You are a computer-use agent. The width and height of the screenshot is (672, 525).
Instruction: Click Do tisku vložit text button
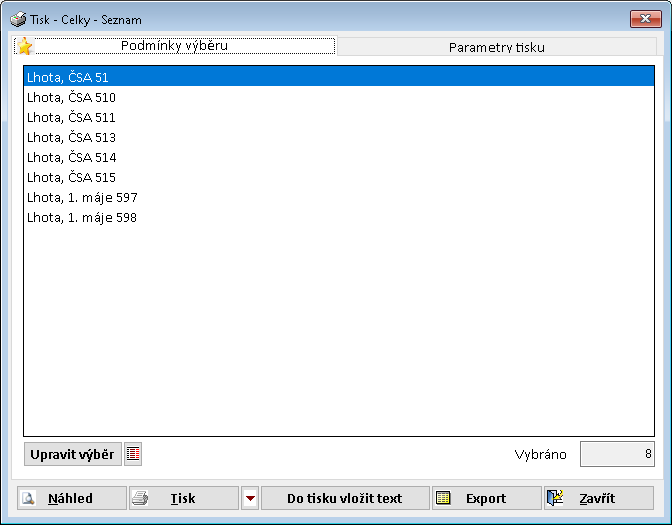pos(344,498)
